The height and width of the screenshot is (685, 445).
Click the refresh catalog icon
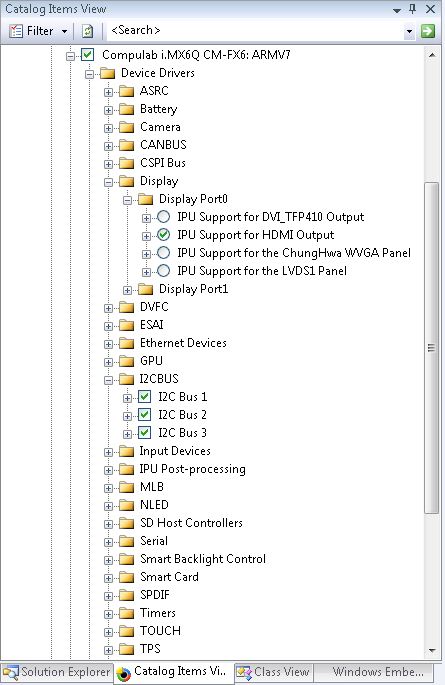87,31
